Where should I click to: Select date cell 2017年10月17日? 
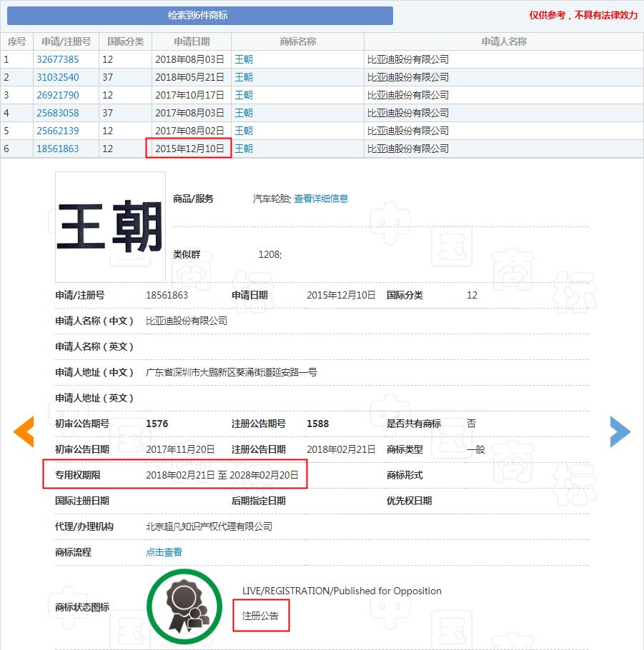tap(189, 95)
